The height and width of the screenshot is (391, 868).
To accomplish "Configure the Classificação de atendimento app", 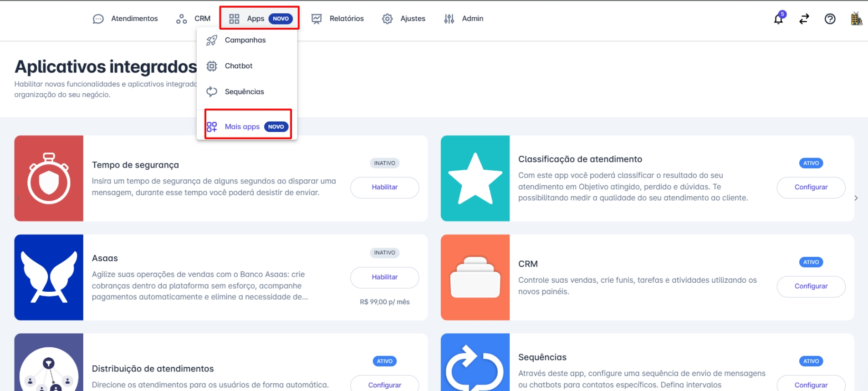I will (x=811, y=187).
